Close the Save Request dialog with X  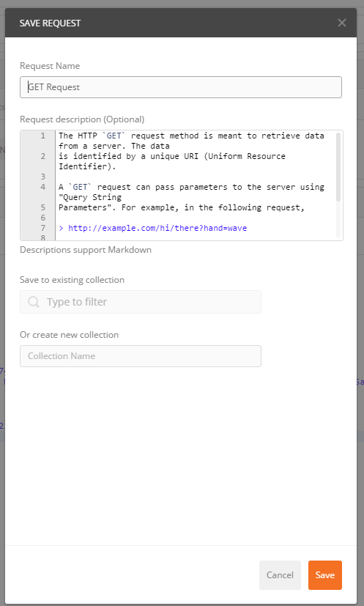click(341, 23)
